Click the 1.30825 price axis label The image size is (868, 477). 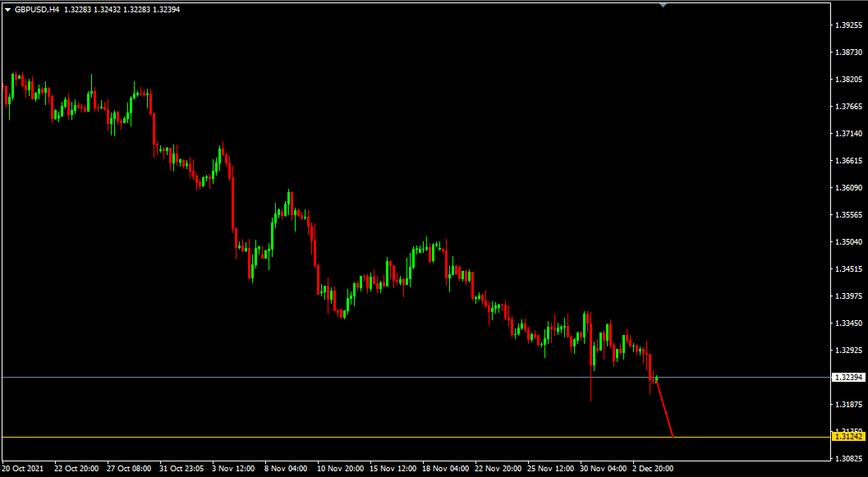click(x=849, y=459)
